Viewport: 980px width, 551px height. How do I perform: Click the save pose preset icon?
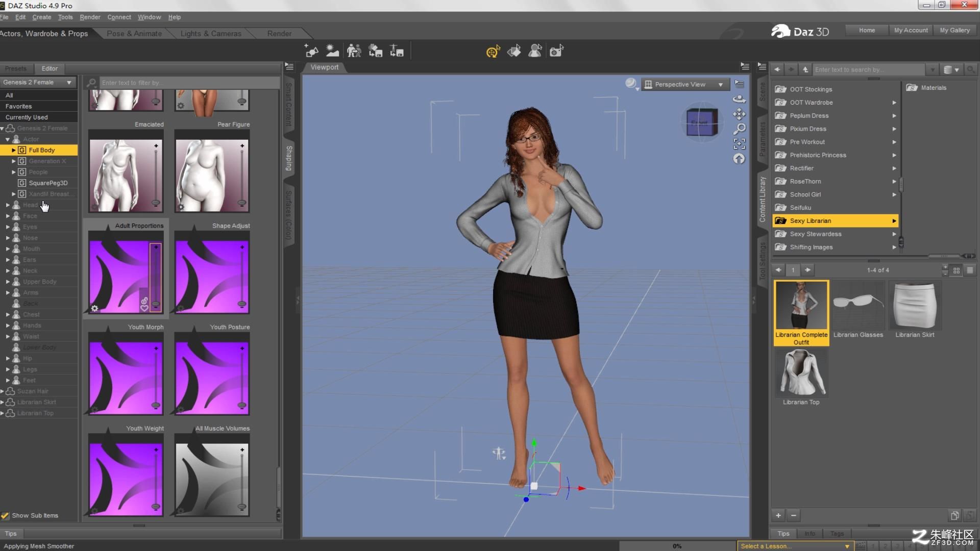click(397, 51)
